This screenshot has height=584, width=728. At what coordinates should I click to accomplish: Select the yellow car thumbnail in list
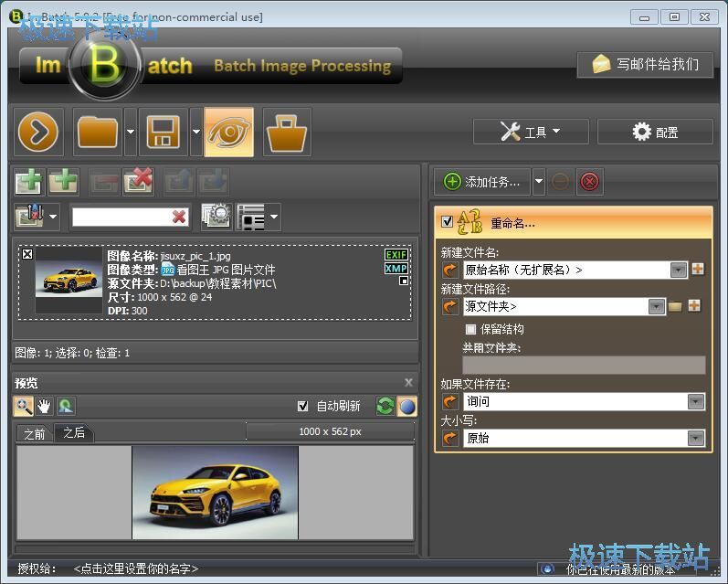pyautogui.click(x=69, y=280)
